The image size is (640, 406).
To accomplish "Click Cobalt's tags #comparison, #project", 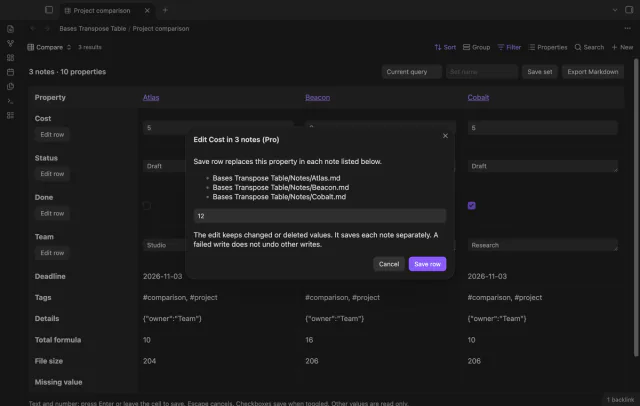I will pyautogui.click(x=504, y=297).
